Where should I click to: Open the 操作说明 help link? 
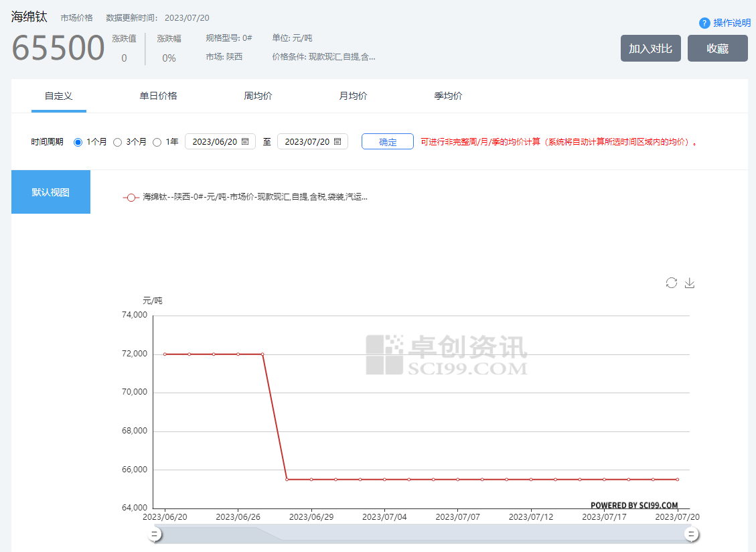(732, 23)
